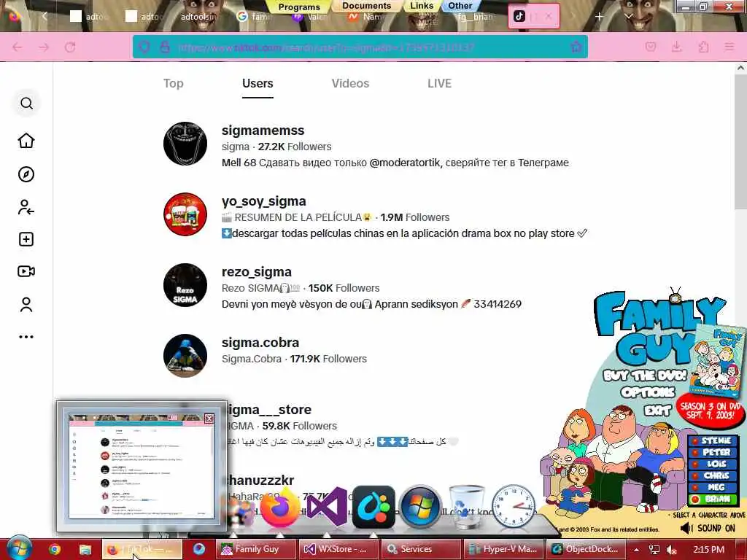The height and width of the screenshot is (560, 747).
Task: Click the scrollbar up arrow
Action: tap(741, 68)
